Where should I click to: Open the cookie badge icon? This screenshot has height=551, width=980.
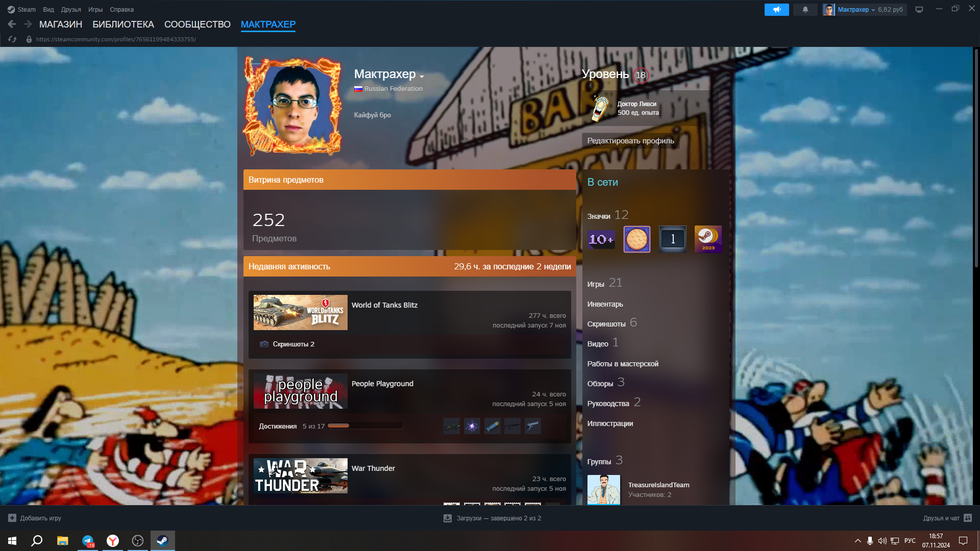pos(637,239)
